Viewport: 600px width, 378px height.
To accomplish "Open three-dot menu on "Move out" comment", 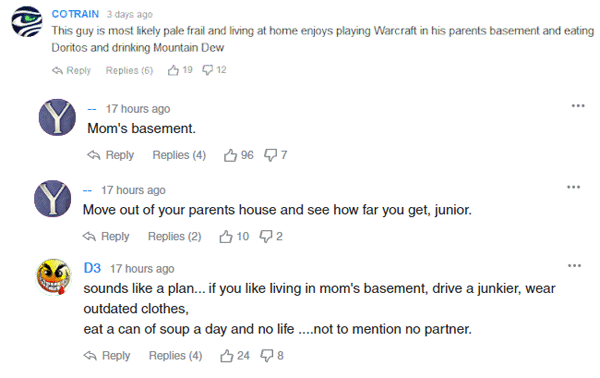I will [x=573, y=187].
